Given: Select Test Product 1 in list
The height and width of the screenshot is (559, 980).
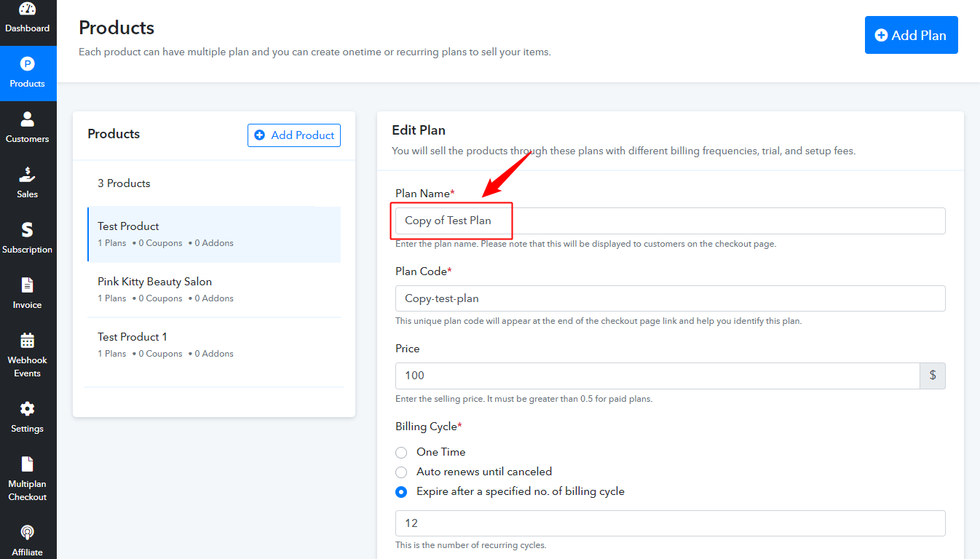Looking at the screenshot, I should click(214, 345).
